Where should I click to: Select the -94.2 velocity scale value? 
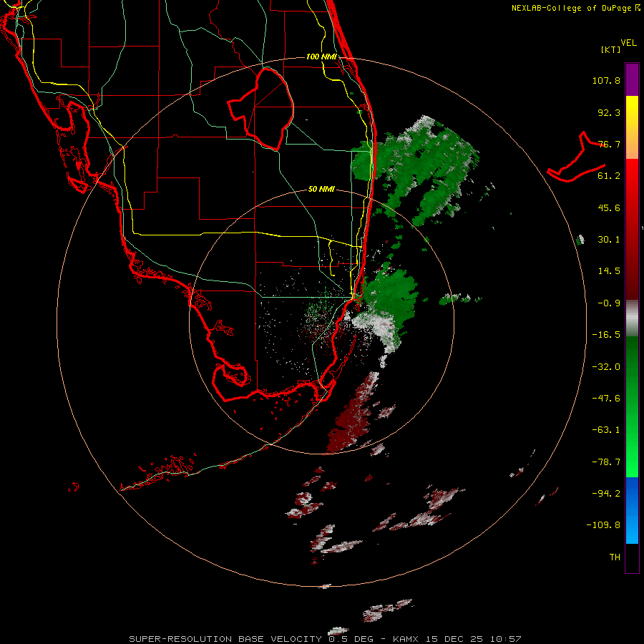pyautogui.click(x=606, y=493)
